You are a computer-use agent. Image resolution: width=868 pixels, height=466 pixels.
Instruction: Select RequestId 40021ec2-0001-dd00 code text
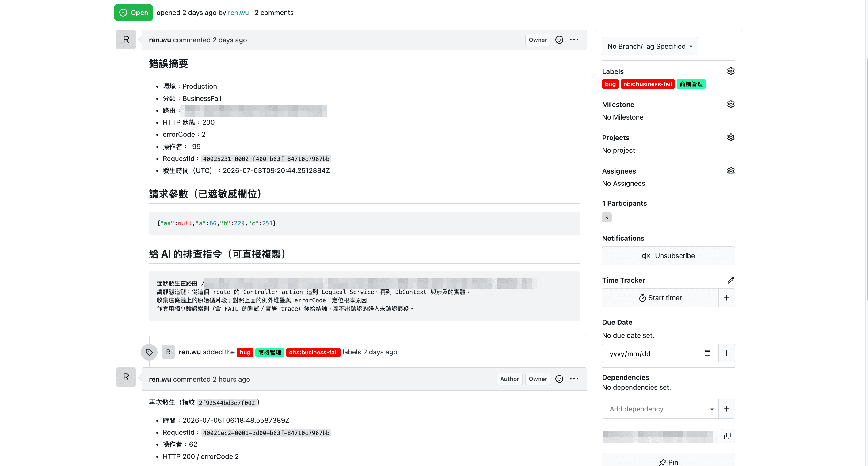point(266,433)
